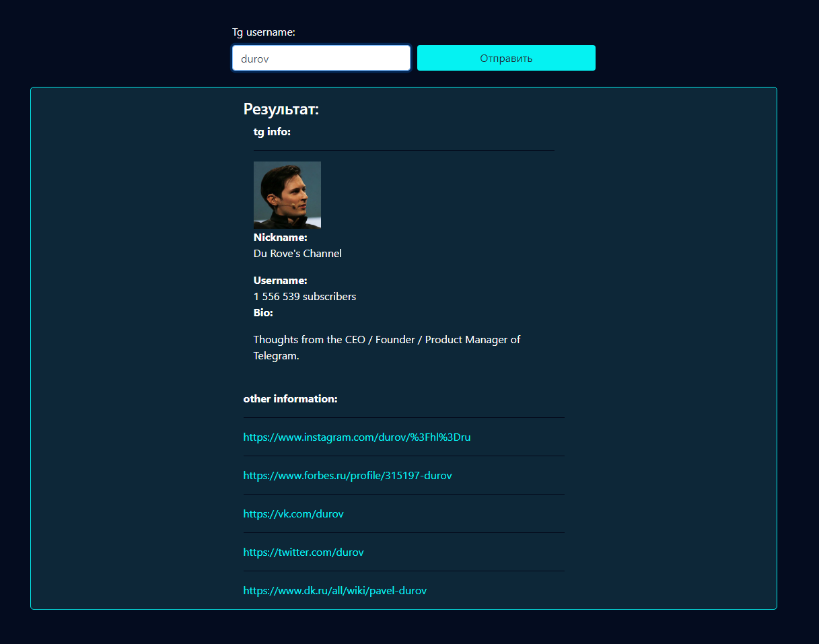Open the vk.com/durov link
This screenshot has height=644, width=819.
point(293,513)
